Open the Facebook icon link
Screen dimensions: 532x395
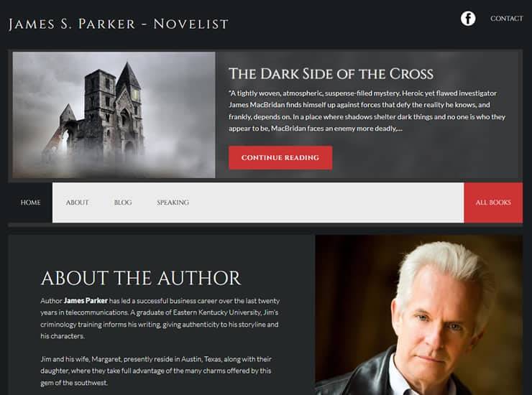click(x=468, y=18)
